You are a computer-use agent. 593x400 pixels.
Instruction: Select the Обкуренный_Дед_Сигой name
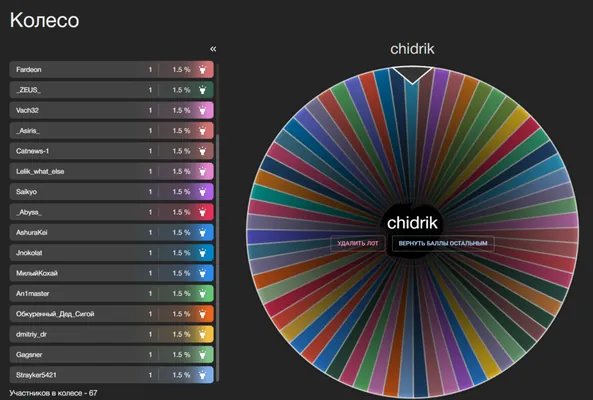(55, 314)
